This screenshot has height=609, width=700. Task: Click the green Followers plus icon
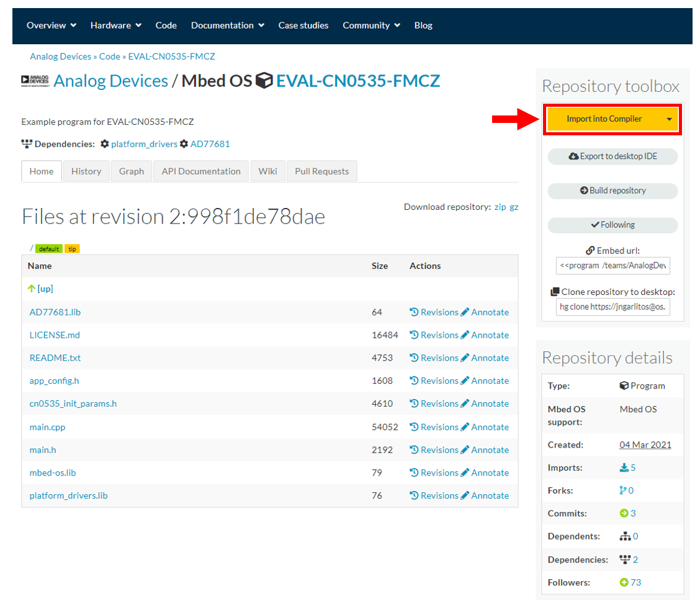coord(624,582)
